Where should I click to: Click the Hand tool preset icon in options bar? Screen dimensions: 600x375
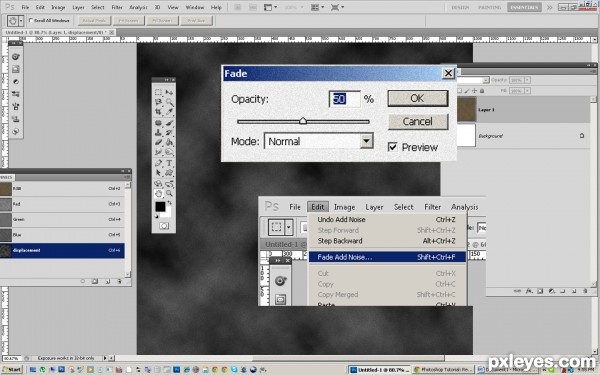tap(12, 20)
